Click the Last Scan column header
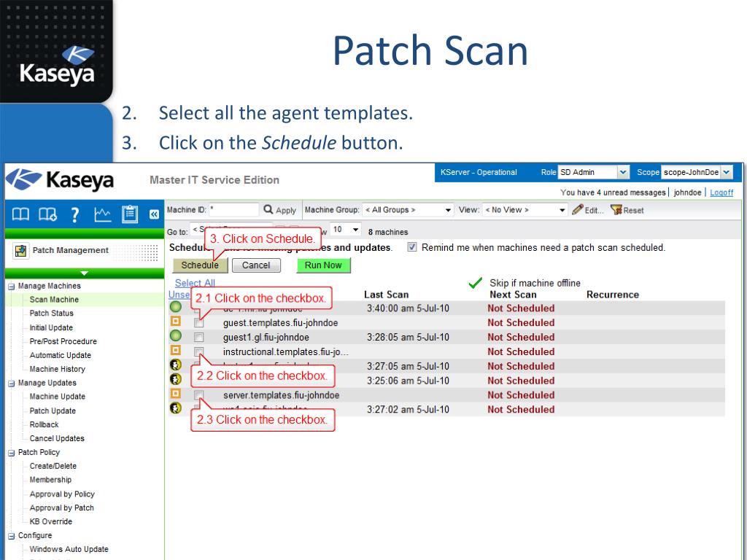747x560 pixels. (x=386, y=295)
